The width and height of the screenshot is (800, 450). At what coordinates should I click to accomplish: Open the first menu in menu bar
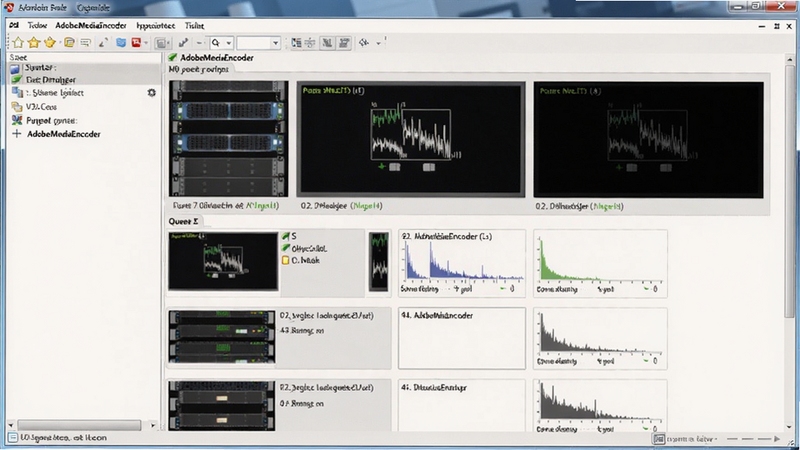pyautogui.click(x=14, y=26)
